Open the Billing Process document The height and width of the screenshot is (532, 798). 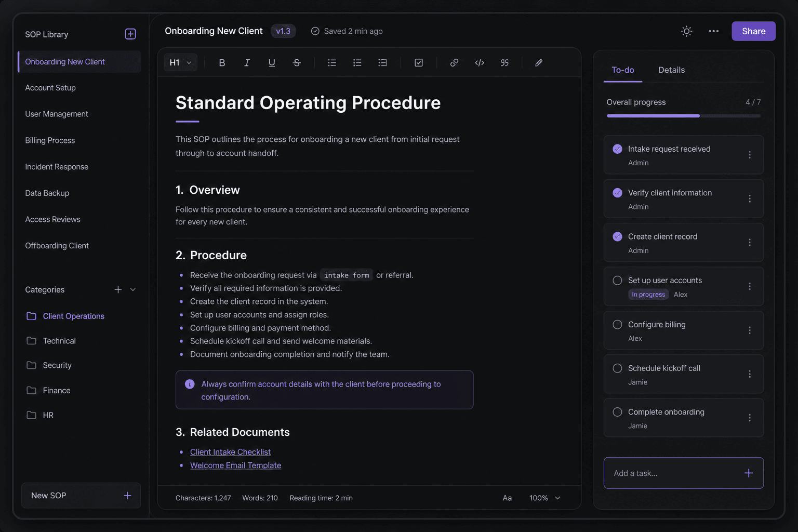(x=50, y=141)
